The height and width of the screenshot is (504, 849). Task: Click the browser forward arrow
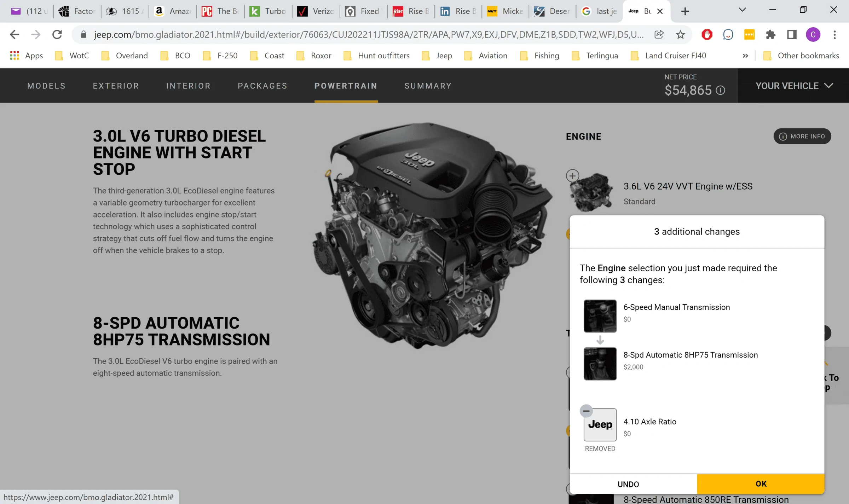click(36, 34)
